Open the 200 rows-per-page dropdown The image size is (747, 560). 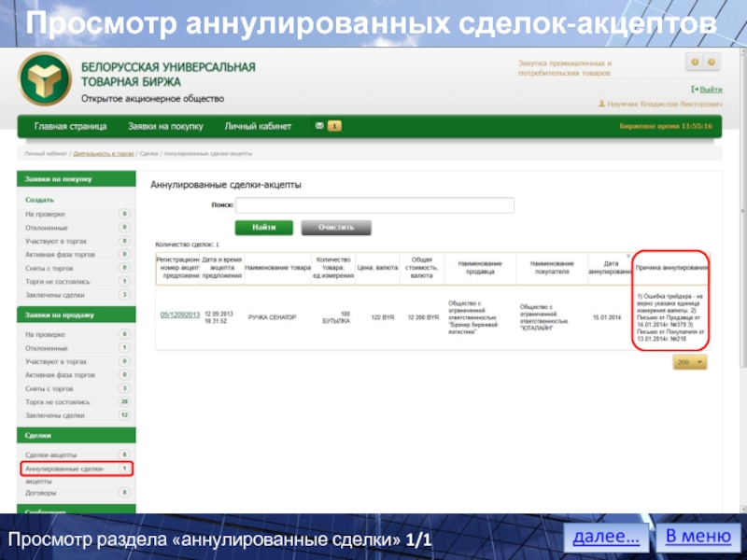(x=690, y=362)
